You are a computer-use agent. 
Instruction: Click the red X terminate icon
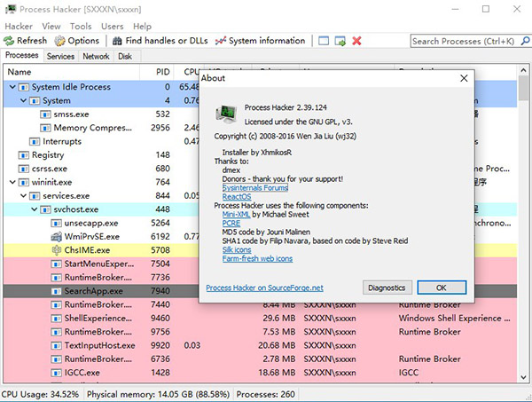[356, 41]
